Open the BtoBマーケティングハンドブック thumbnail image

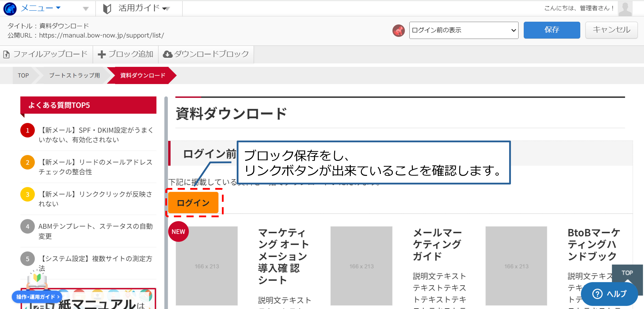[x=517, y=266]
